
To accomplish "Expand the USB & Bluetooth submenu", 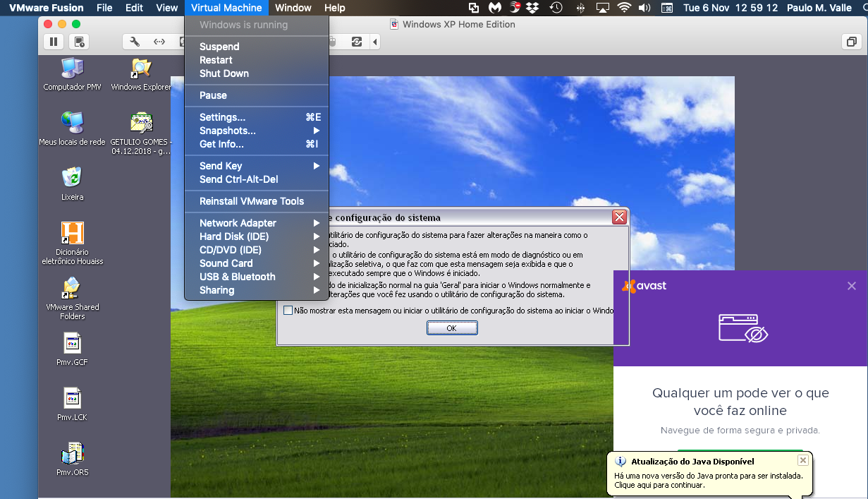I will tap(257, 277).
